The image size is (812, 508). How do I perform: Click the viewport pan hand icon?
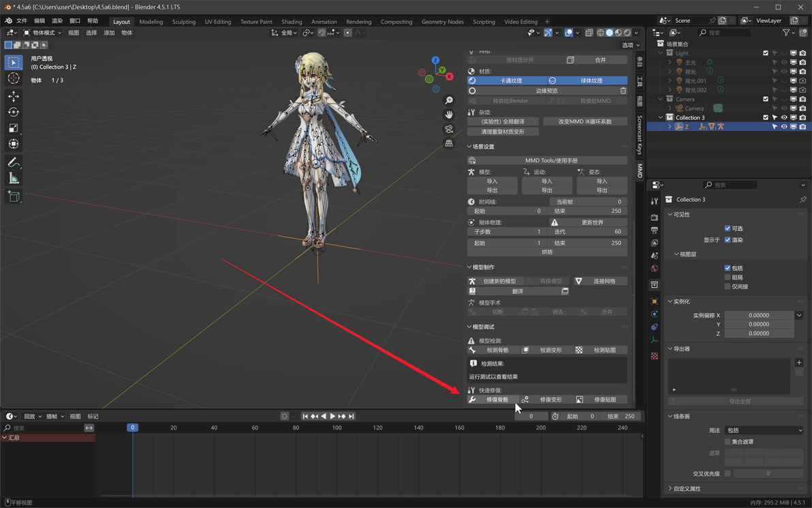tap(449, 115)
